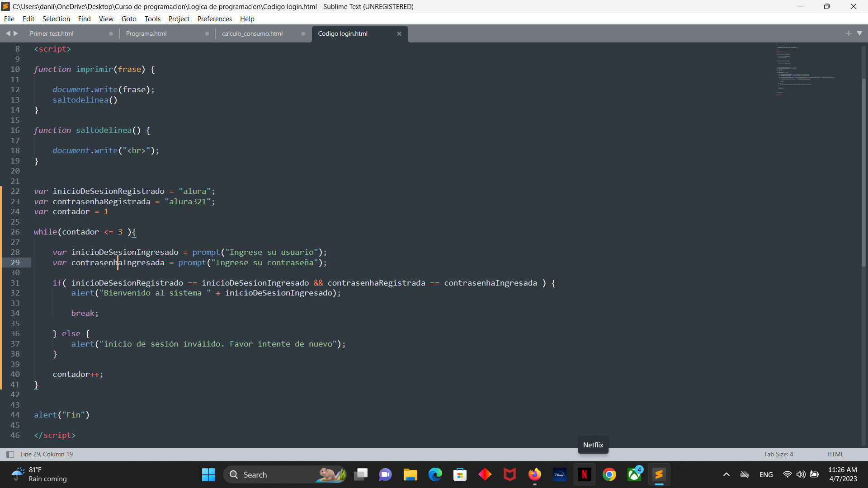
Task: Change the HTML syntax selector
Action: click(x=835, y=455)
